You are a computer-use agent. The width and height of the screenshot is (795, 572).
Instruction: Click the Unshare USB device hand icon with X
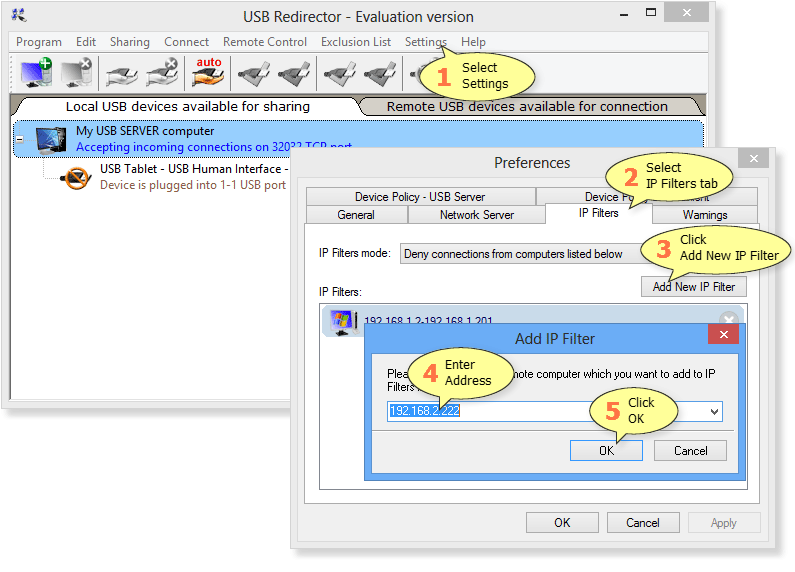162,73
